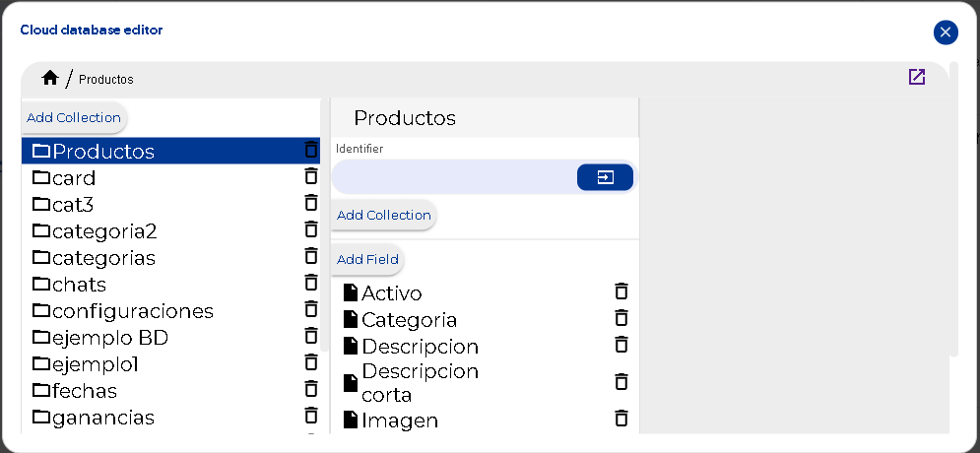Image resolution: width=980 pixels, height=453 pixels.
Task: Click the home icon in breadcrumb
Action: coord(50,78)
